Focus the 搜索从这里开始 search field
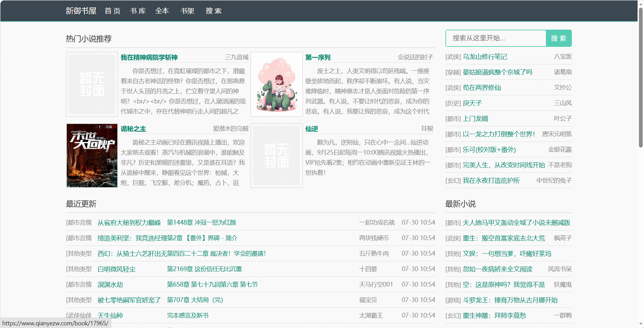The image size is (644, 328). pos(496,38)
